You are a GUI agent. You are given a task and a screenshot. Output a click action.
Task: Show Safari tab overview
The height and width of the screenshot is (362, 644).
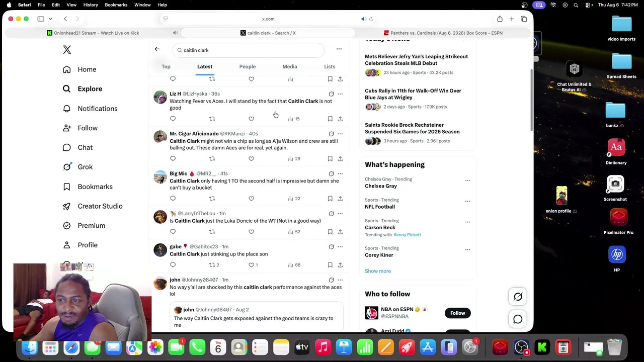[524, 19]
